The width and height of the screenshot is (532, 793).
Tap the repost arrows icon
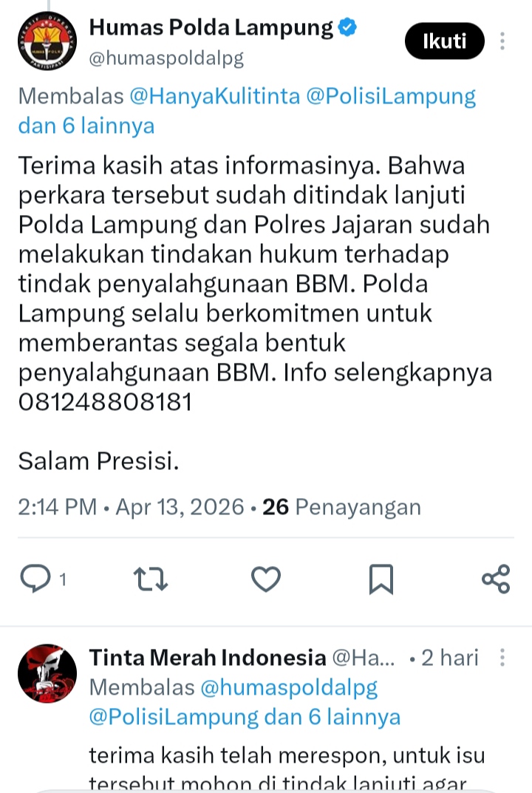tap(150, 579)
